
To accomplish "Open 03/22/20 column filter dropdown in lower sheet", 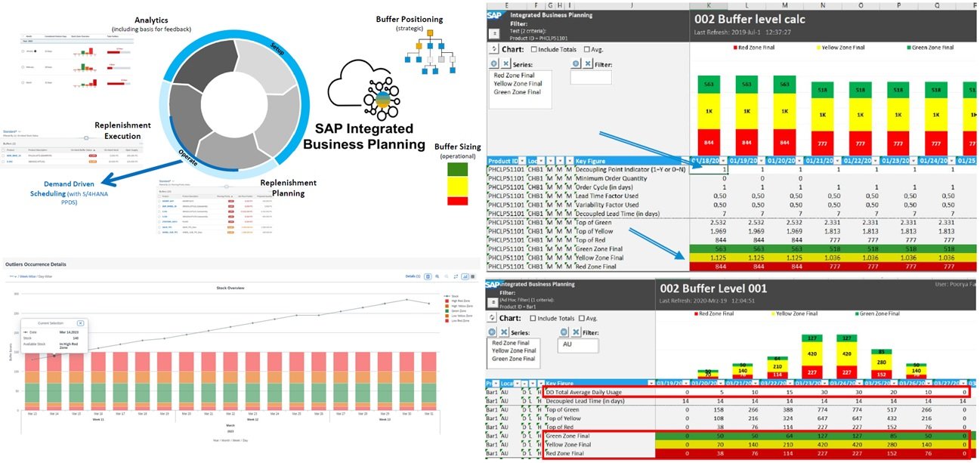I will coord(790,383).
